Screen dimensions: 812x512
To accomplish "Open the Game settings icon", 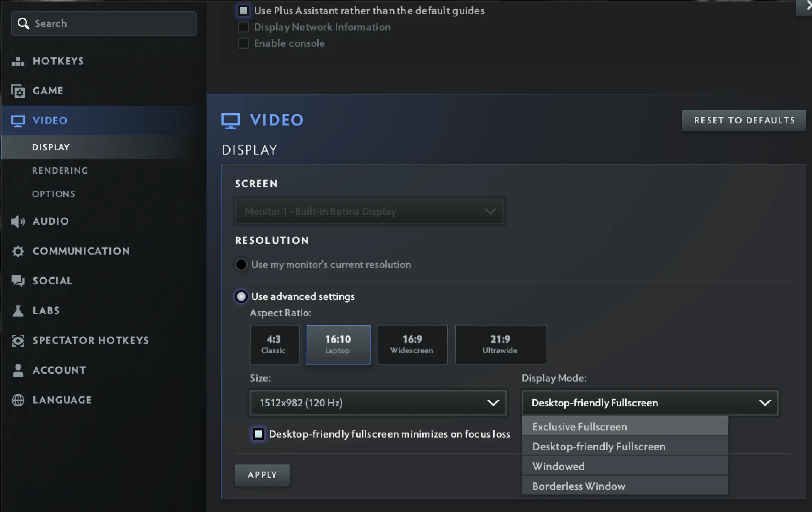I will [x=18, y=91].
